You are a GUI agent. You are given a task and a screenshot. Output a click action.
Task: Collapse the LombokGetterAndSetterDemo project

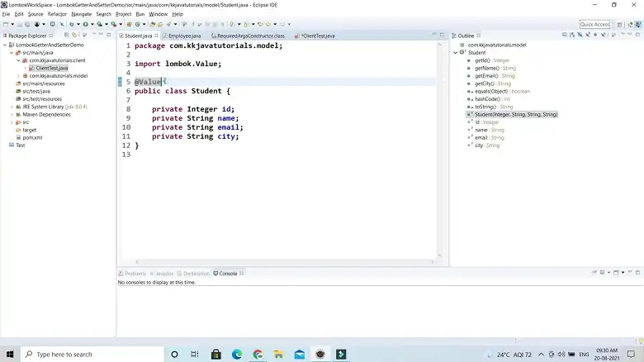[x=5, y=45]
